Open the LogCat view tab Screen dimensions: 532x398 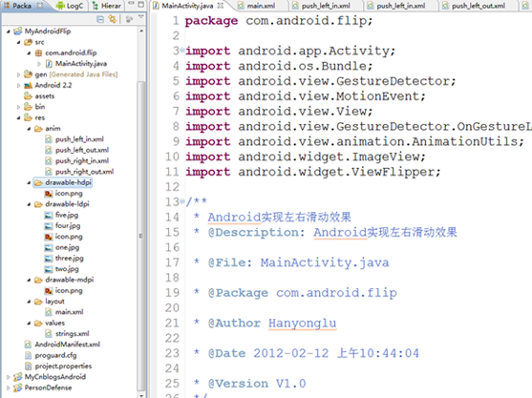click(x=70, y=6)
